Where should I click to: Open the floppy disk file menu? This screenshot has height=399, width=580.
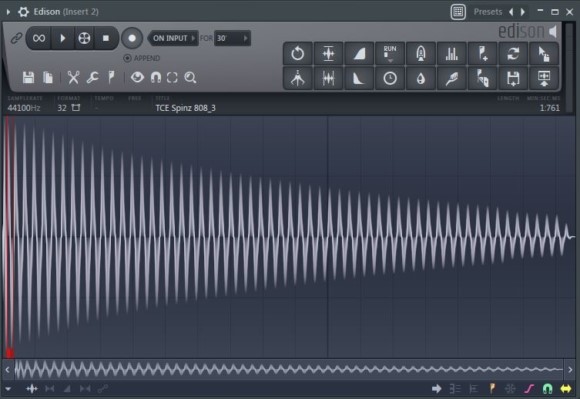[x=28, y=78]
